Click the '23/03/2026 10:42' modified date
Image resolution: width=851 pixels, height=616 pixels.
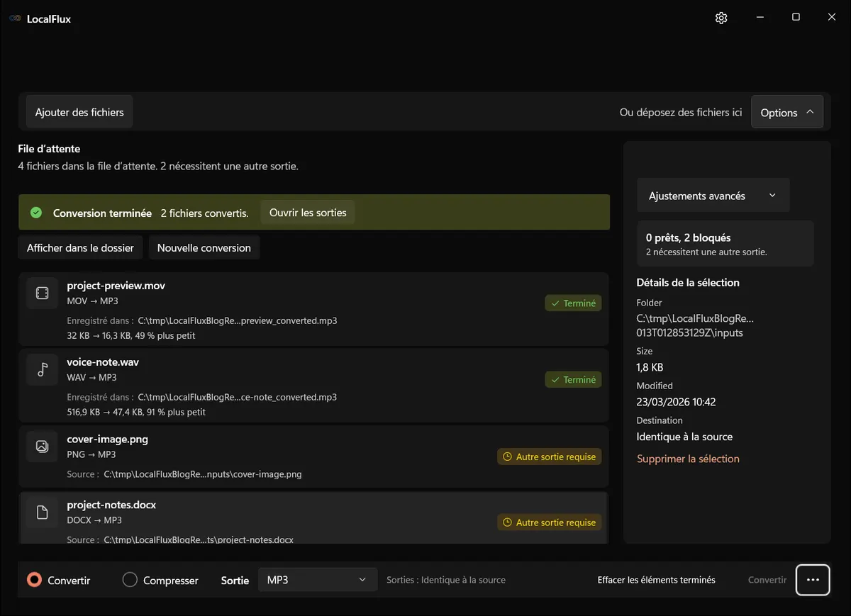(677, 402)
